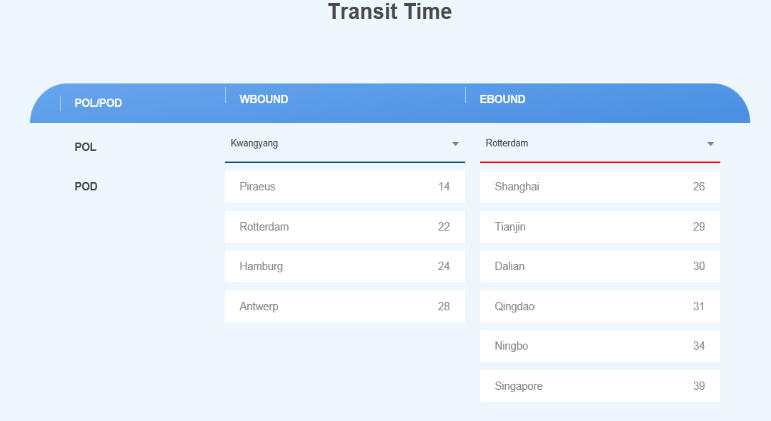Screen dimensions: 771x421
Task: Choose the Antwerp destination row
Action: (x=345, y=307)
